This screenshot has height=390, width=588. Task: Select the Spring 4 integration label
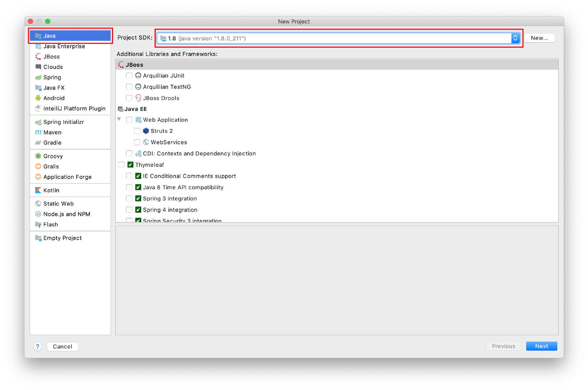tap(170, 209)
